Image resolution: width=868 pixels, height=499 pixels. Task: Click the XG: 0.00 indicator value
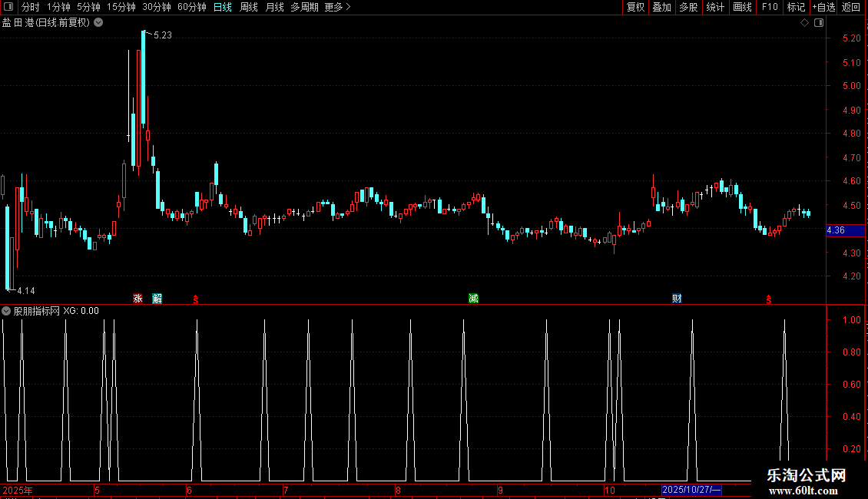click(x=81, y=312)
